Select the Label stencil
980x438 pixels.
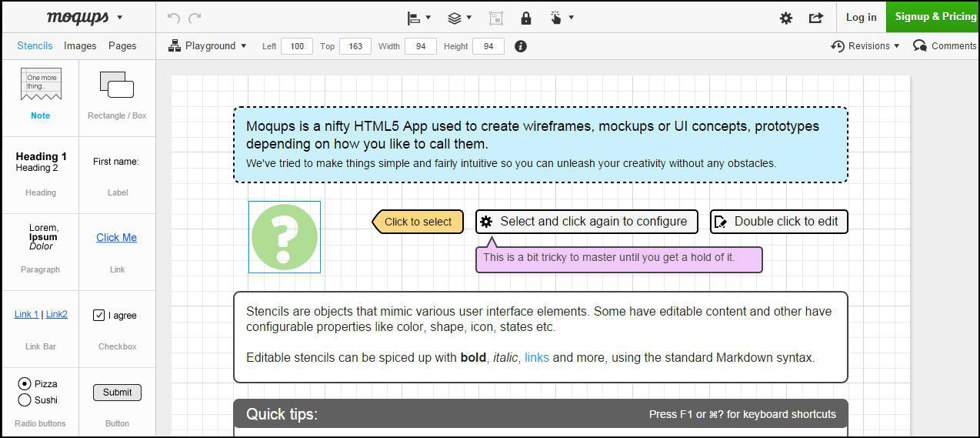[x=117, y=175]
